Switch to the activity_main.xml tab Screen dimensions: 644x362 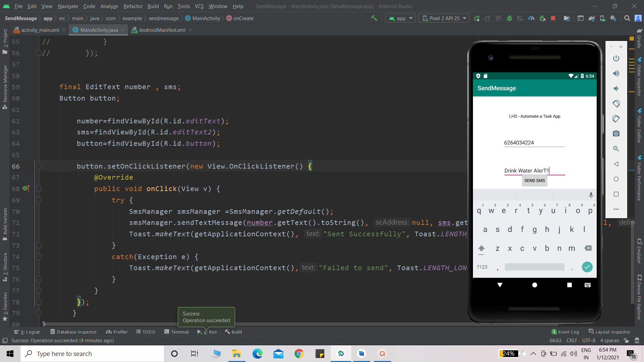click(40, 30)
